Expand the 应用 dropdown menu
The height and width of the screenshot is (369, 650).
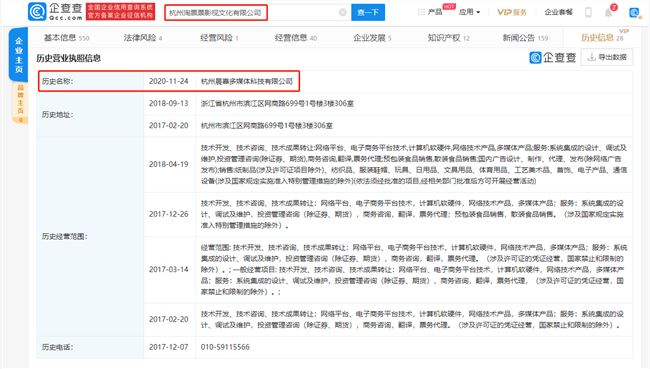tap(469, 12)
